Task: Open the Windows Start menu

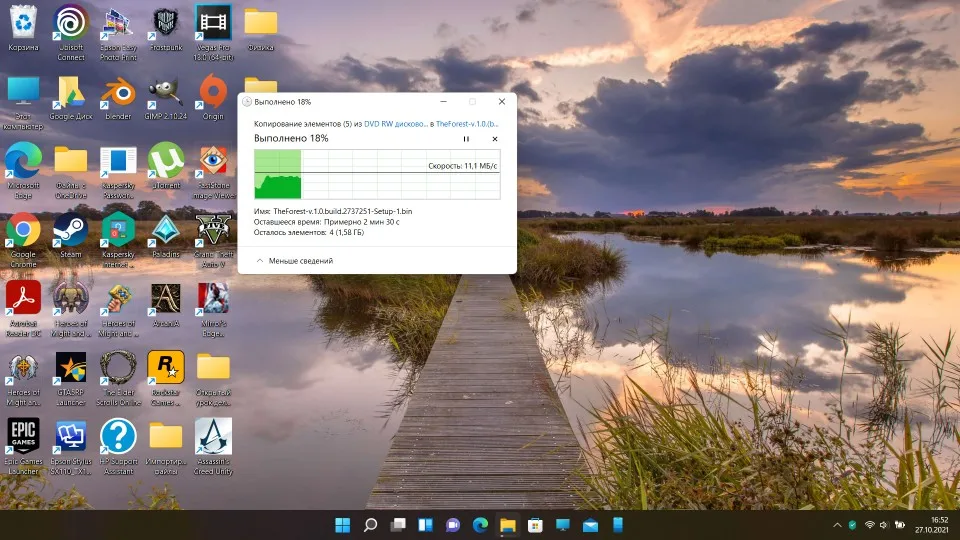Action: [x=343, y=525]
